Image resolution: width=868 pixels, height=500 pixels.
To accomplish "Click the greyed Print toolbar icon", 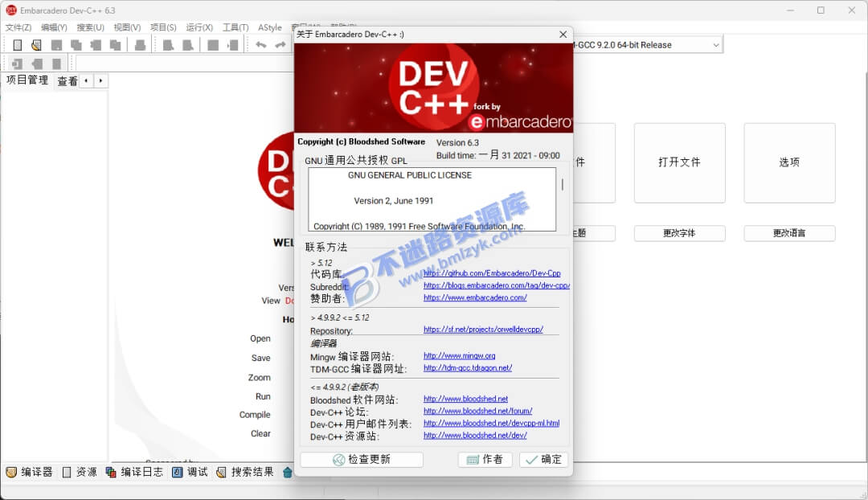I will point(140,45).
